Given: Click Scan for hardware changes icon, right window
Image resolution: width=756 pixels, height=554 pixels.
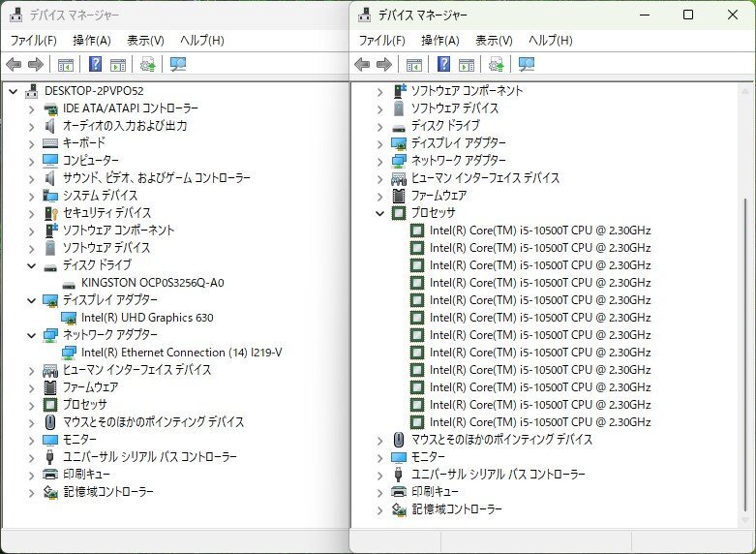Looking at the screenshot, I should pos(527,64).
